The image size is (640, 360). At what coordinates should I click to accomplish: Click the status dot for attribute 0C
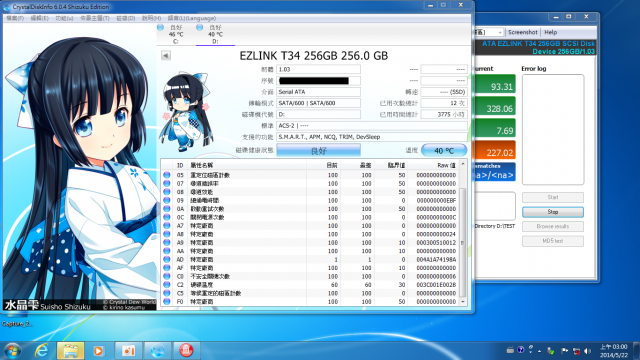point(167,217)
